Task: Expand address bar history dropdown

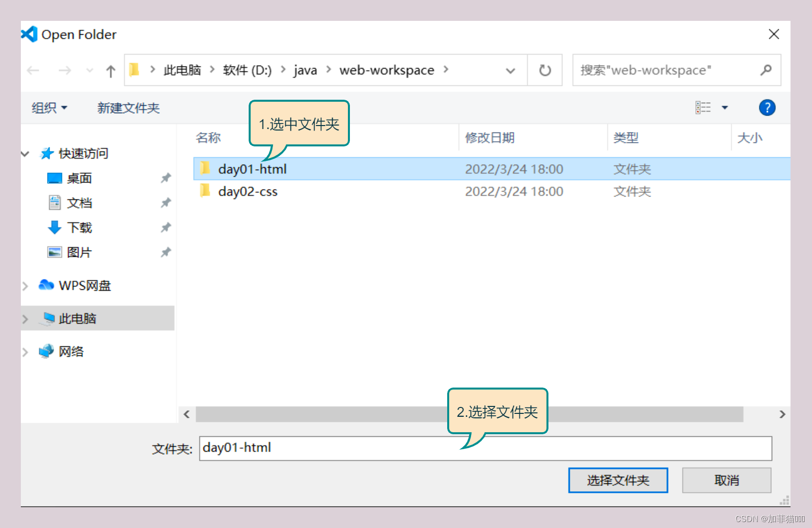Action: 510,71
